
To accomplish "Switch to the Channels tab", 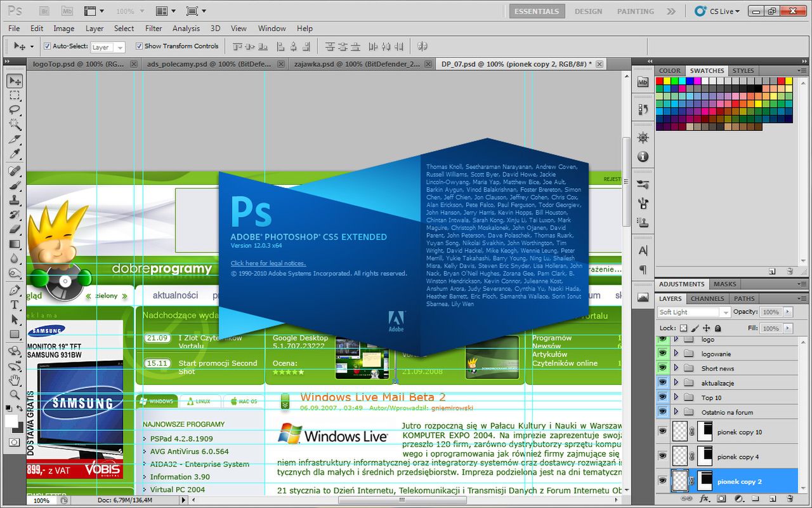I will pos(707,298).
